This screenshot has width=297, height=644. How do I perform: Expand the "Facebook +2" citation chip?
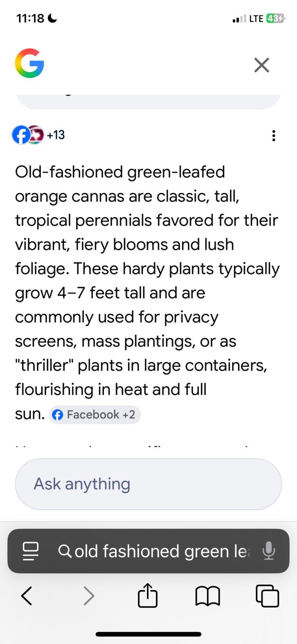click(95, 415)
